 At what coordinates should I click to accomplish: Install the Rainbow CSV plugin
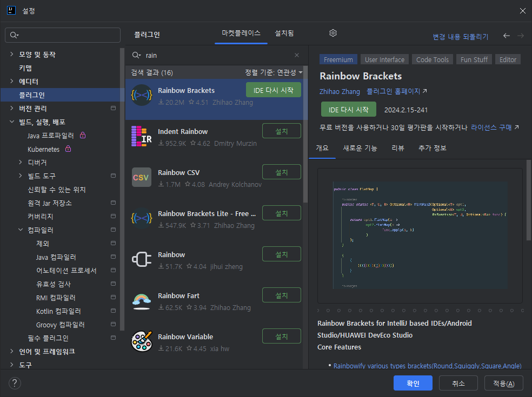281,172
